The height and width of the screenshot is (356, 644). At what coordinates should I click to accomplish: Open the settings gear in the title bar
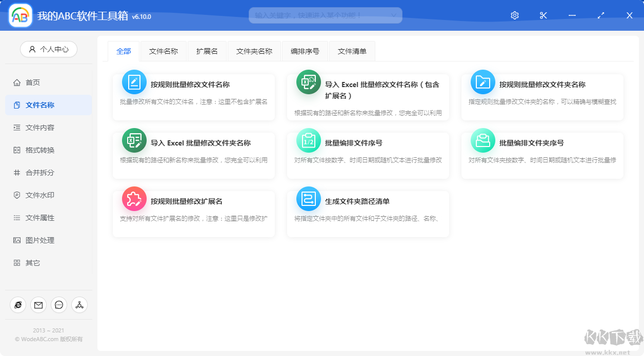point(514,15)
